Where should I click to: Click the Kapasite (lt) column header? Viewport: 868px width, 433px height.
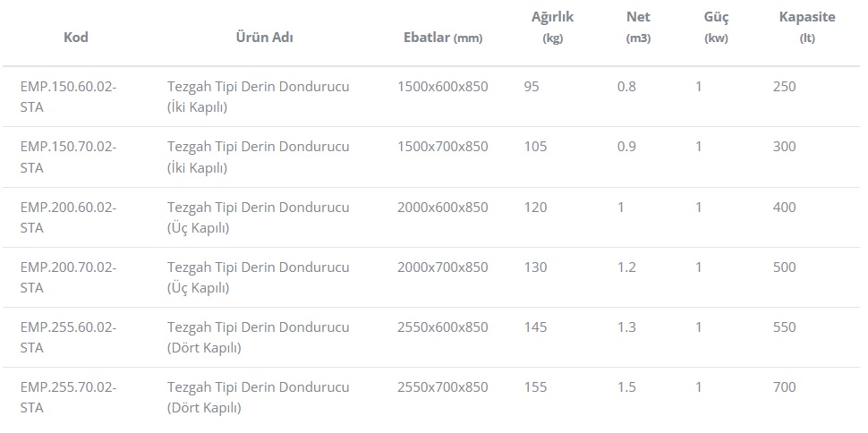pos(807,27)
